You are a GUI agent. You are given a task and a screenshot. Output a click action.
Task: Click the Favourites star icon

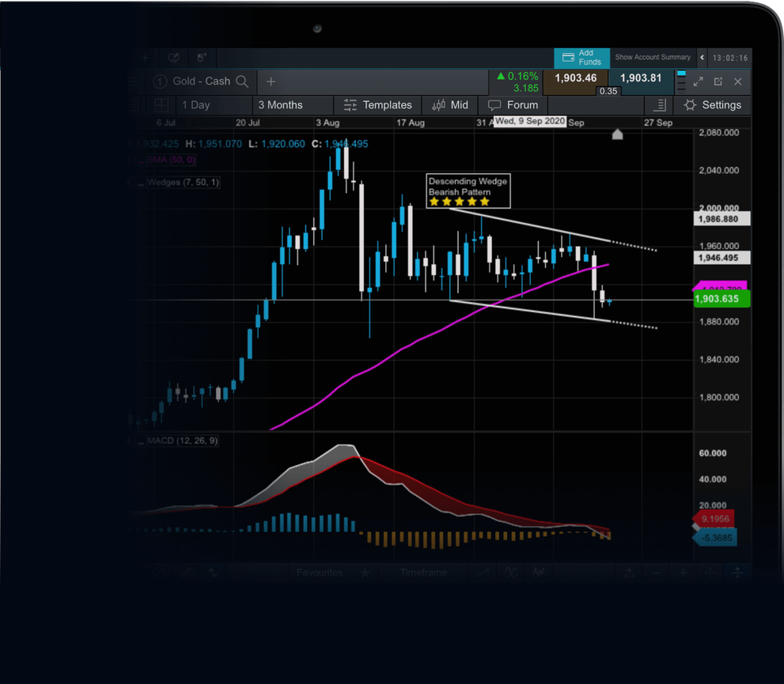coord(365,572)
